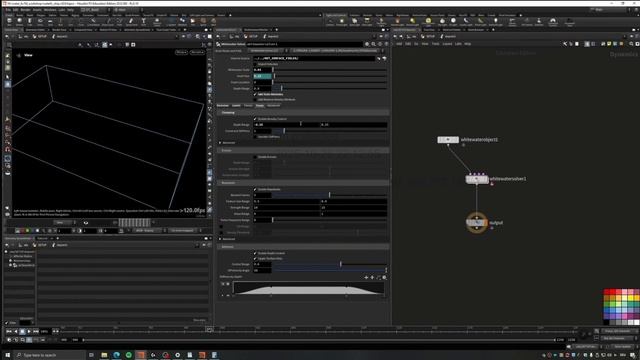Click the parameter pane help icon
This screenshot has height=360, width=640.
386,44
